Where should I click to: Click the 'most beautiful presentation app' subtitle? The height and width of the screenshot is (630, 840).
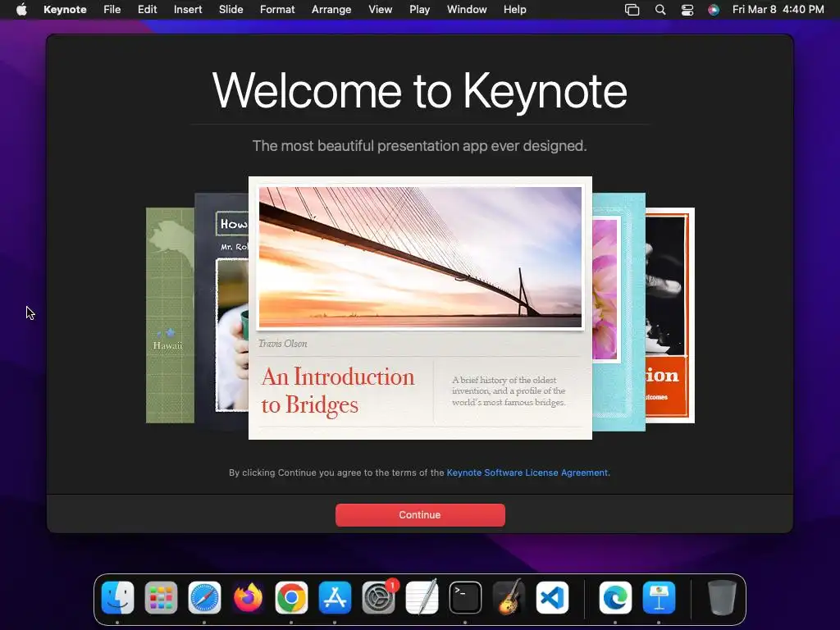pos(419,146)
